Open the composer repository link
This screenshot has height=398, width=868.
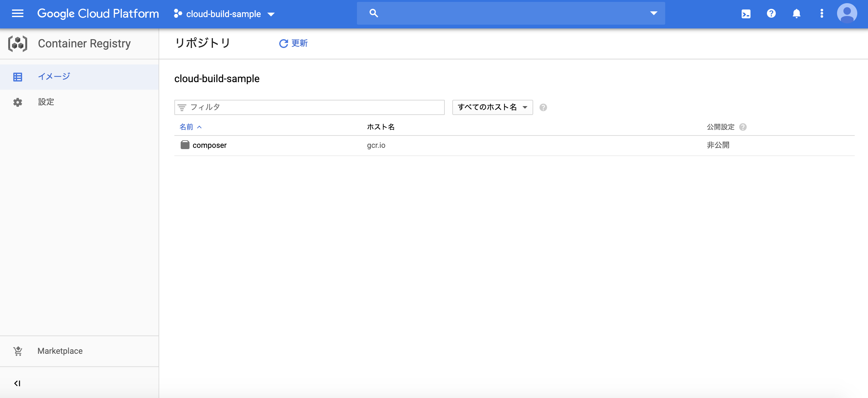[x=209, y=145]
